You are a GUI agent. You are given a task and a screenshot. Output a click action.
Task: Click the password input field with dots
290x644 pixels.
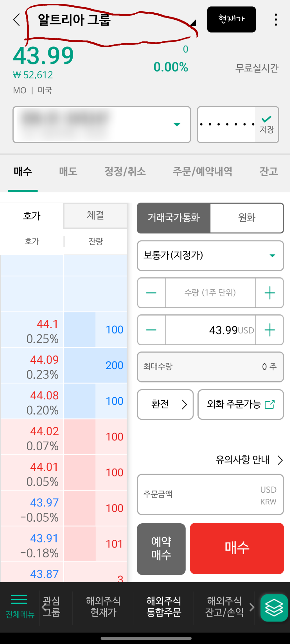click(x=227, y=124)
